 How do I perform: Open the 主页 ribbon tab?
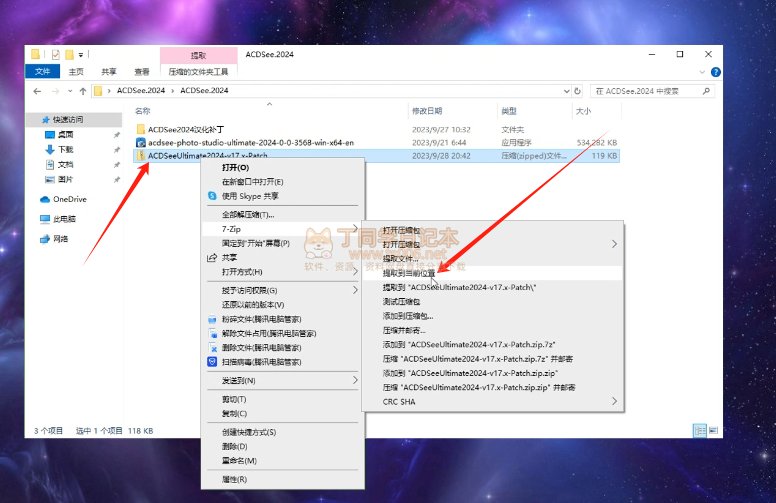click(x=76, y=72)
